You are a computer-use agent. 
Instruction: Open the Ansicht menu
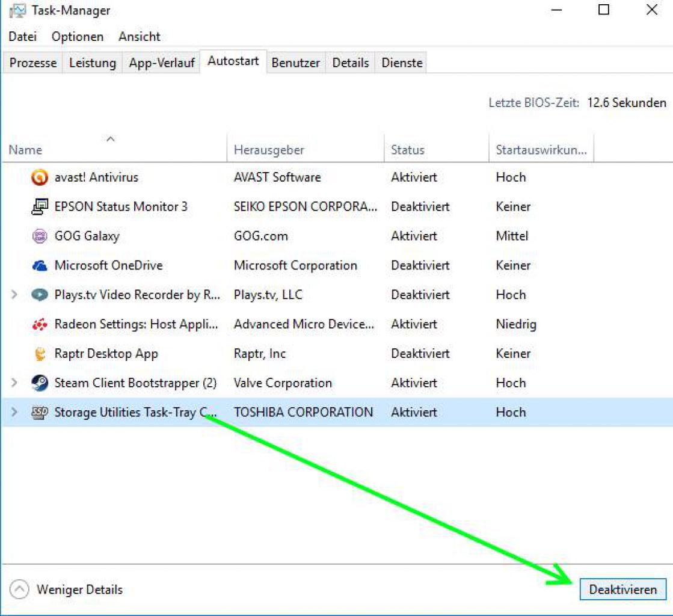click(139, 37)
